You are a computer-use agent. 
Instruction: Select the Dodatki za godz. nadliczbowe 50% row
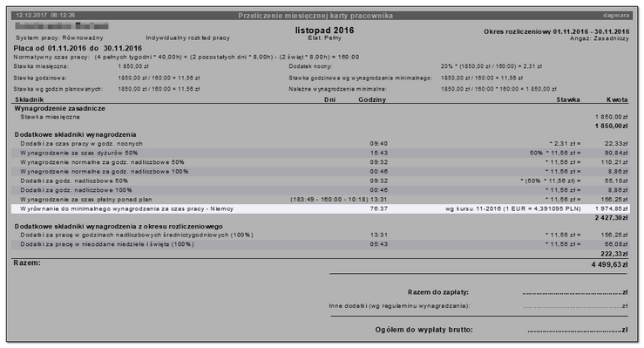[x=321, y=181]
